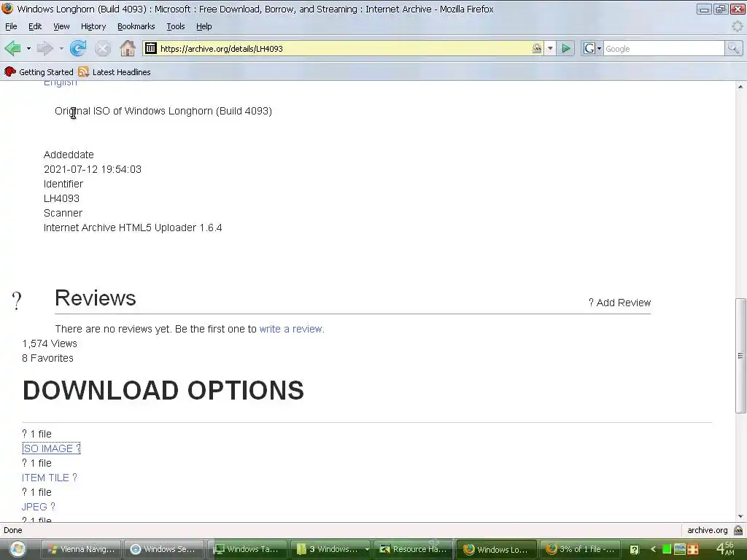Click Internet Archive HTML5 Uploader 1.6.4 text
The height and width of the screenshot is (560, 747).
click(x=133, y=227)
